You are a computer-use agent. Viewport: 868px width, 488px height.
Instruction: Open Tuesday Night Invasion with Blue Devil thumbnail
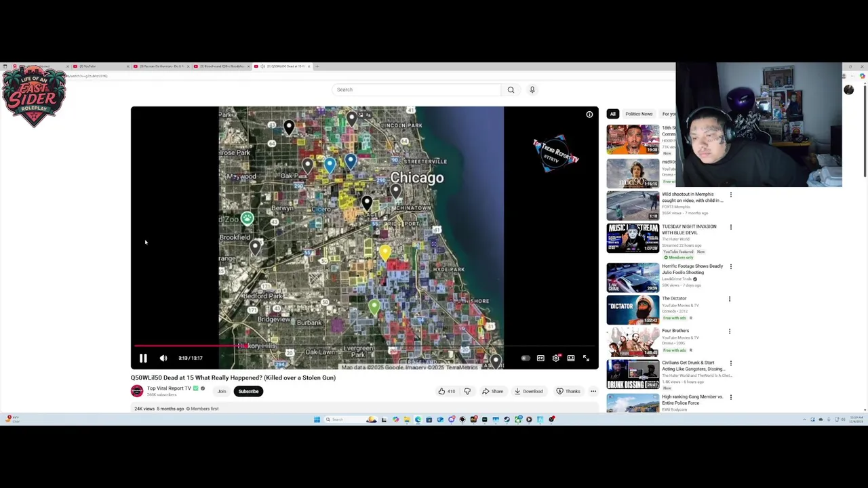(633, 238)
